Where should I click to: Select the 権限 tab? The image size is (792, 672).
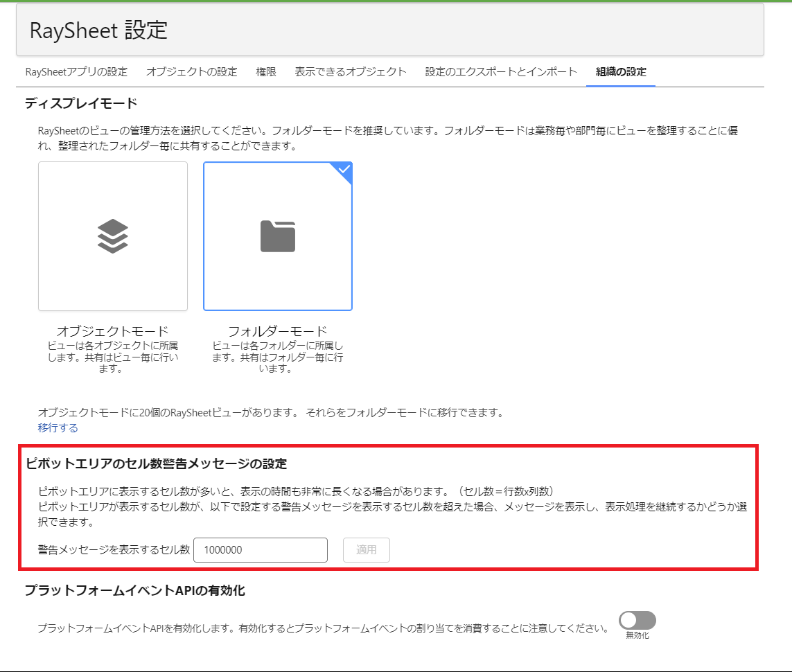point(265,71)
